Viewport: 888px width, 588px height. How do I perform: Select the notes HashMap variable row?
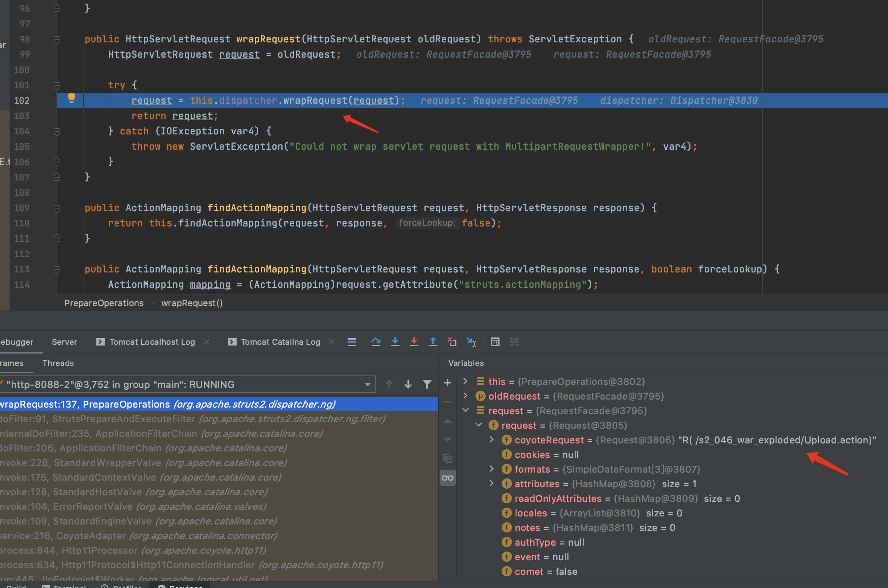click(673, 528)
